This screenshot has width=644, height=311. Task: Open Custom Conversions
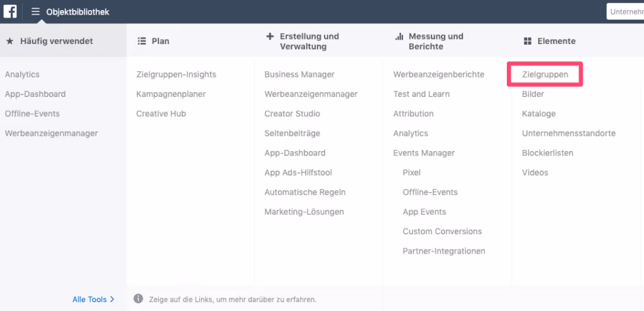(442, 232)
